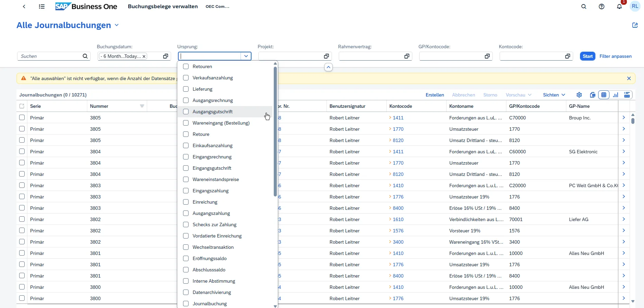Tick the Eingangszahlung checkbox
This screenshot has height=308, width=644.
click(186, 191)
